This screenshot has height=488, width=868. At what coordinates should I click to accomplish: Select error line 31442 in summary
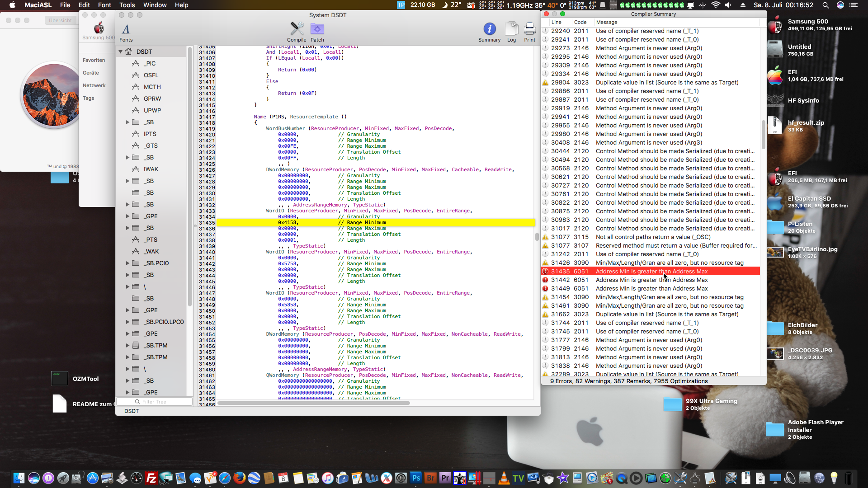pyautogui.click(x=651, y=280)
